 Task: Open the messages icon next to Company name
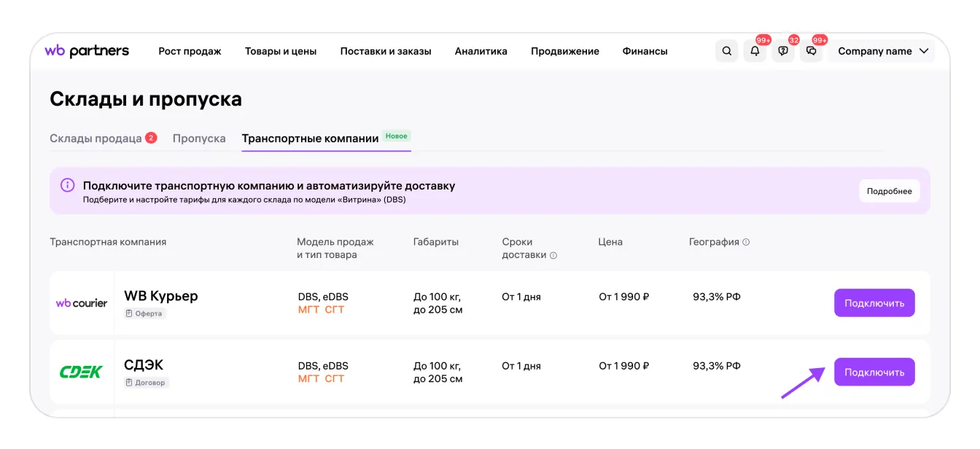812,51
